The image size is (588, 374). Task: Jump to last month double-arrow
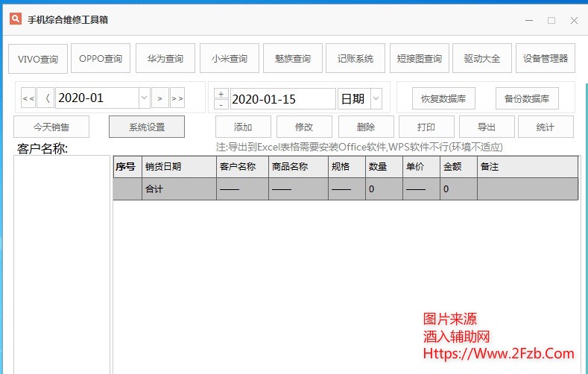(x=177, y=98)
